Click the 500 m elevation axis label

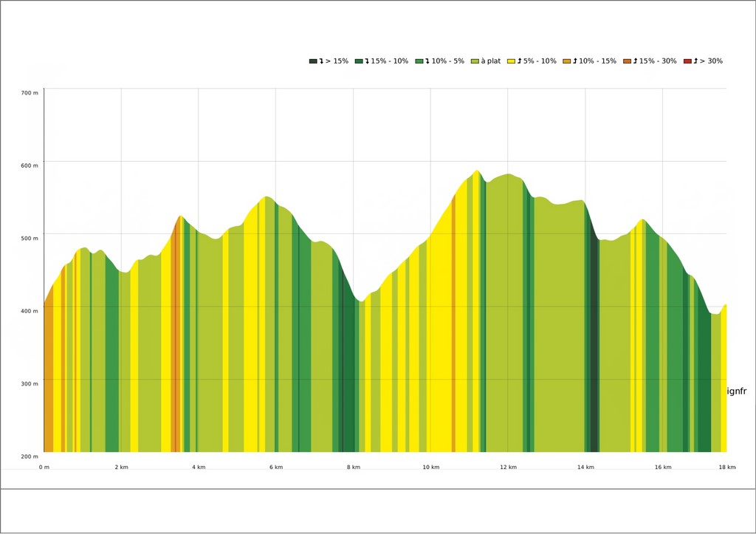point(30,239)
